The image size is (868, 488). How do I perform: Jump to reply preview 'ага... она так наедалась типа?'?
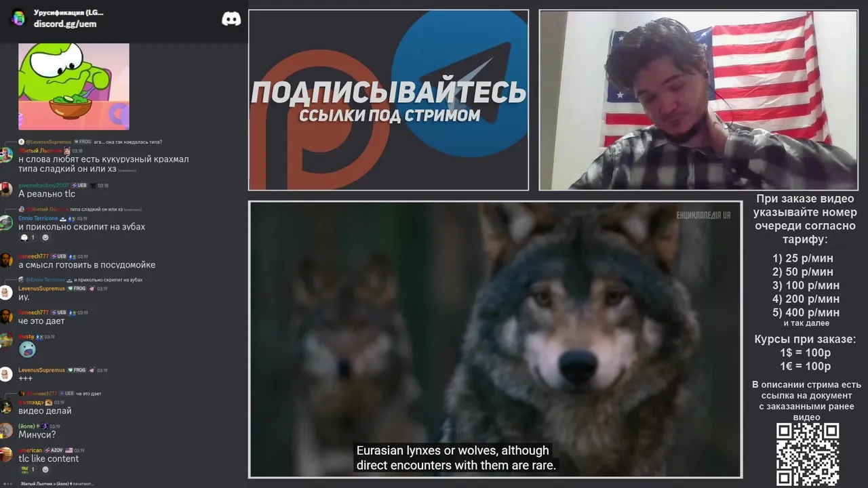[127, 142]
